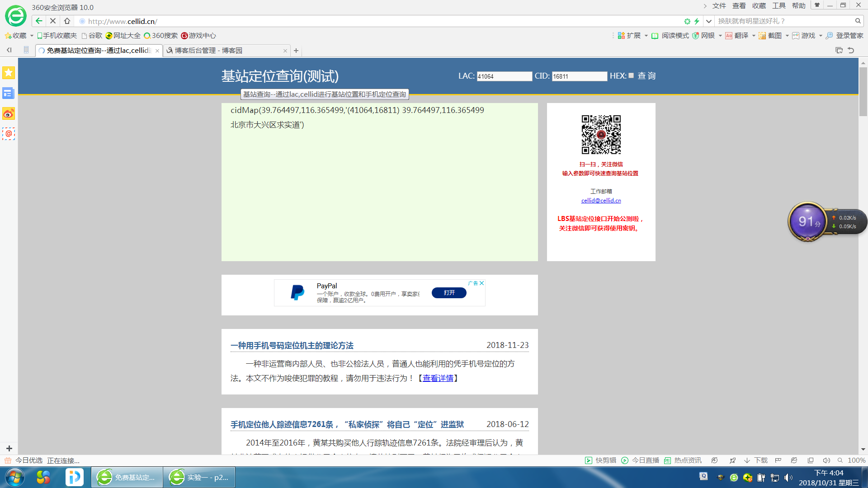The width and height of the screenshot is (868, 488).
Task: Open new tab with plus button
Action: pos(296,51)
